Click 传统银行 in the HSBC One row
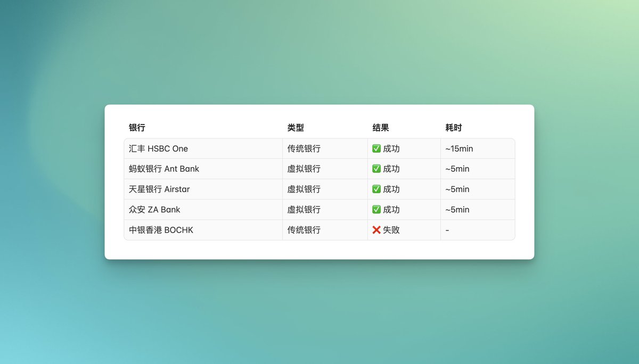 click(x=304, y=149)
